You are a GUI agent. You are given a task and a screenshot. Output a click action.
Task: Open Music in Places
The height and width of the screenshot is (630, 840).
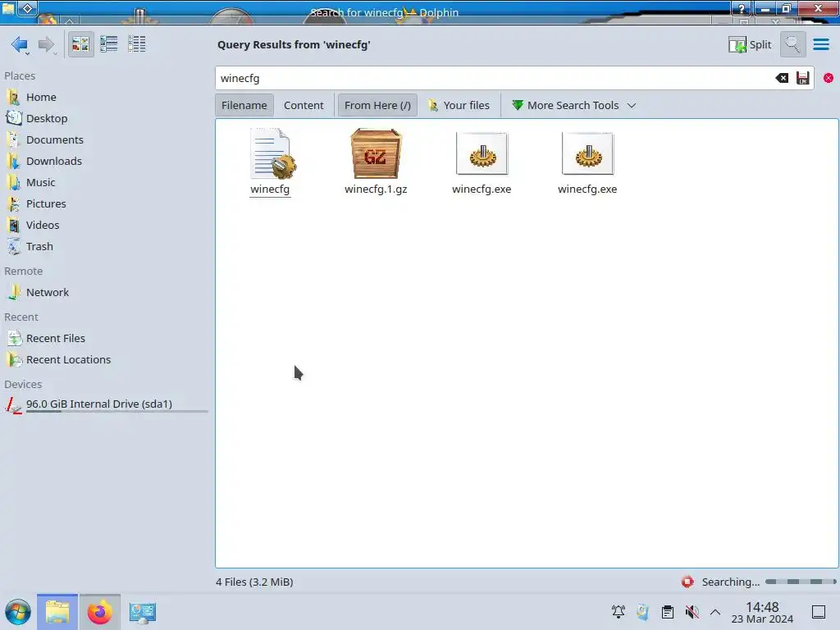click(x=41, y=183)
